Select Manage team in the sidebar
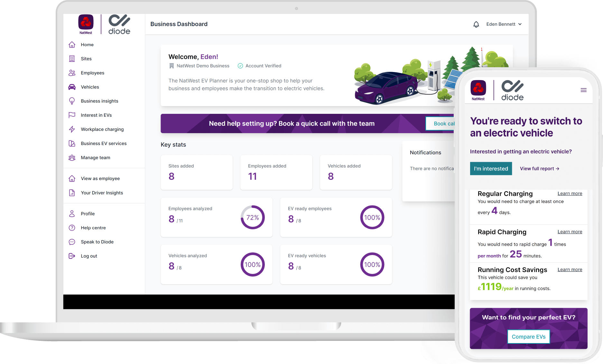 click(96, 158)
